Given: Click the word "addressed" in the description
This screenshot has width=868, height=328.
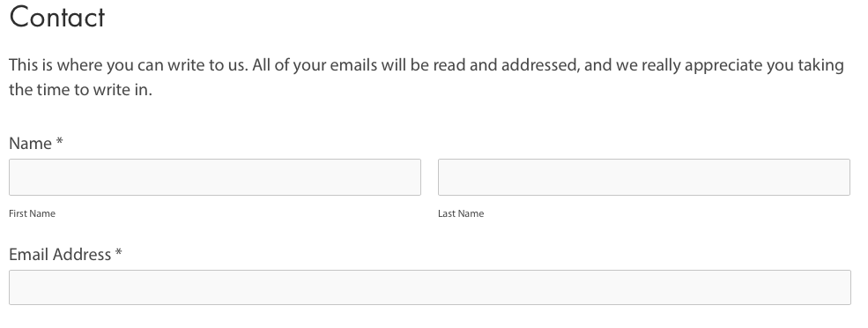Looking at the screenshot, I should [540, 65].
